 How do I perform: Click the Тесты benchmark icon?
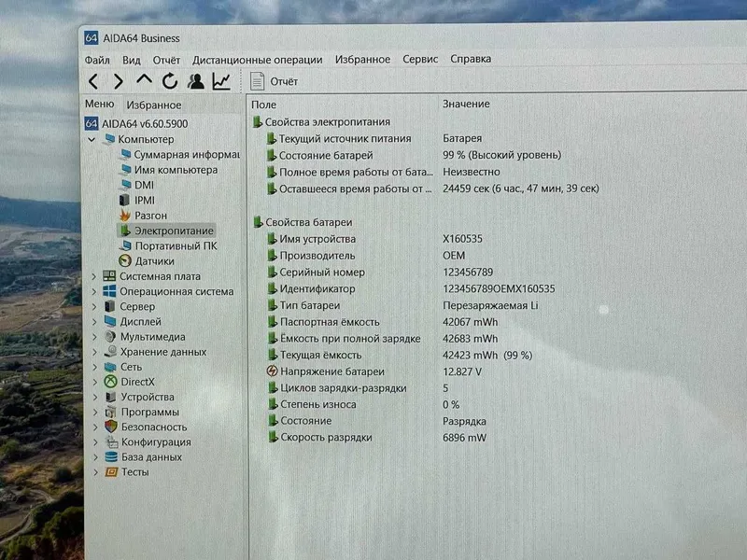(111, 472)
